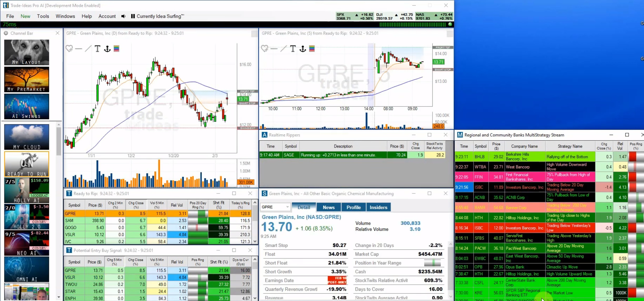Select the Insiders tab in GPRE detail panel
The height and width of the screenshot is (301, 644).
click(x=378, y=207)
